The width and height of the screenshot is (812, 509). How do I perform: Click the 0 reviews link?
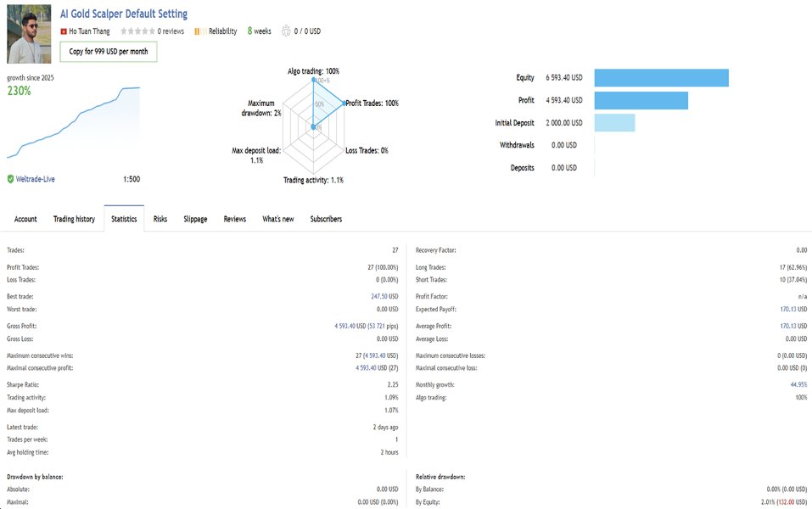171,31
